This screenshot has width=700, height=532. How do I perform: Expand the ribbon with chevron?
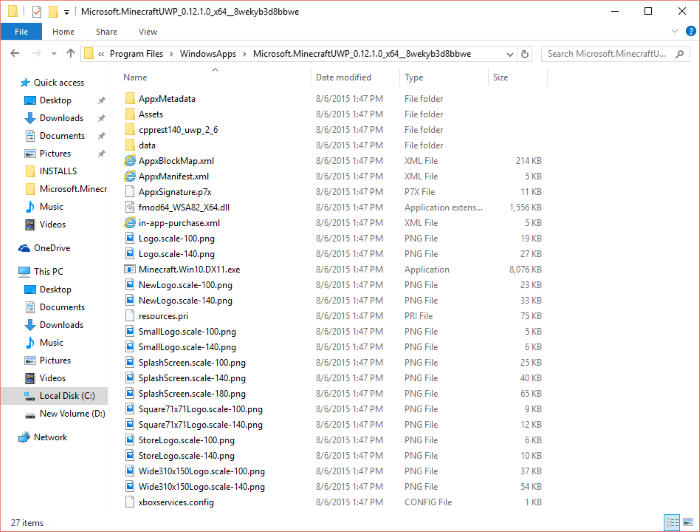pos(675,31)
